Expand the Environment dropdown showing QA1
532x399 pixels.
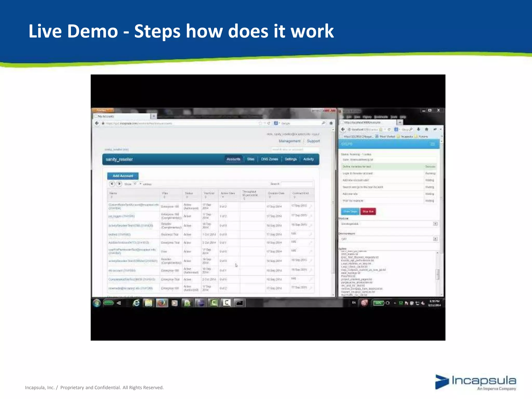[435, 239]
